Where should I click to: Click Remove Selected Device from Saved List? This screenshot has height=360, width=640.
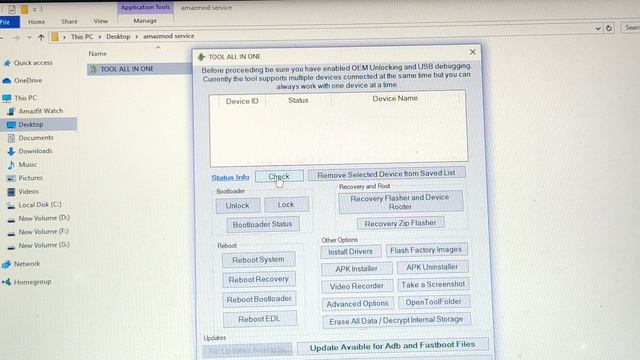pos(386,174)
